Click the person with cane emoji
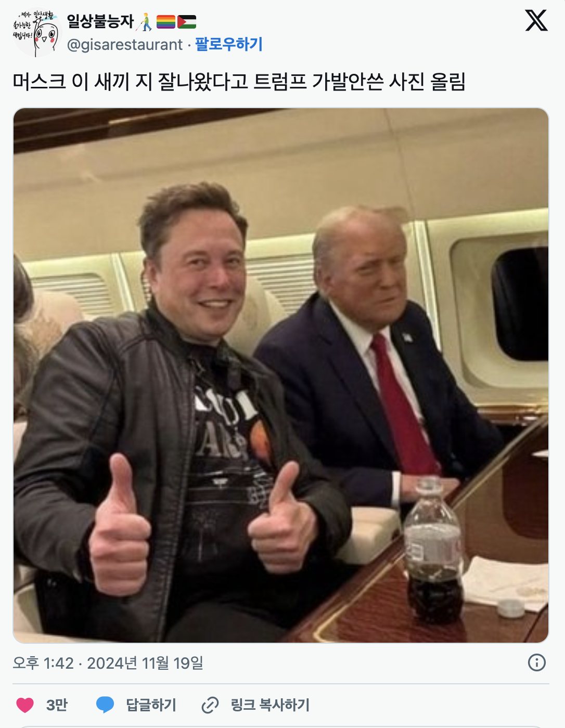Image resolution: width=565 pixels, height=728 pixels. coord(145,22)
